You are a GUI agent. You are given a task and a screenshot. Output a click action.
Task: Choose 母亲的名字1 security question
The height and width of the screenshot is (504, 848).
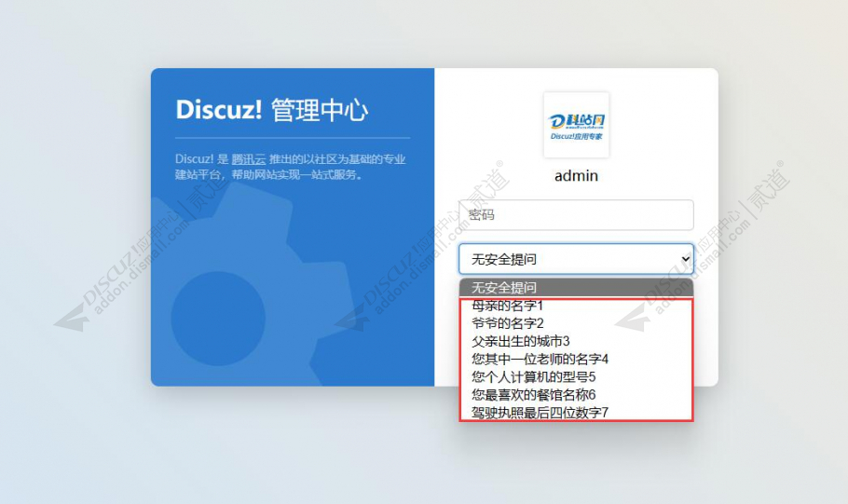576,306
